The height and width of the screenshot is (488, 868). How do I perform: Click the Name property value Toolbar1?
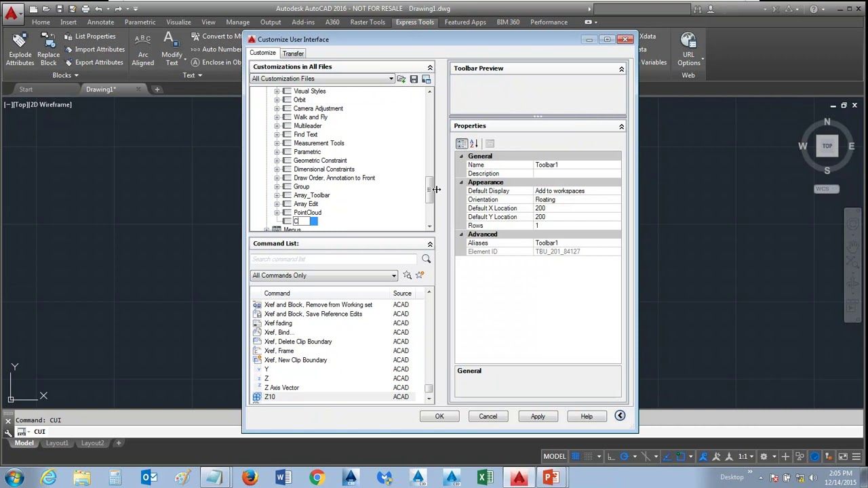point(577,165)
